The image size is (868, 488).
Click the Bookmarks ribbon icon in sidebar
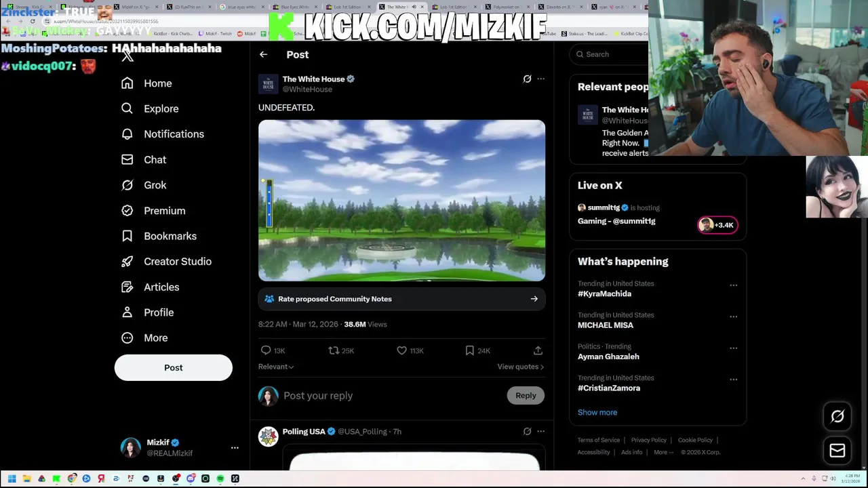point(127,236)
